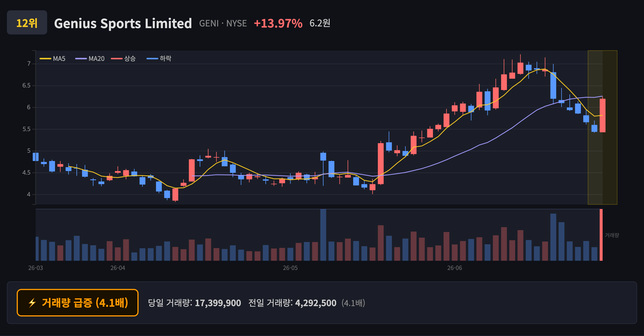Viewport: 644px width, 336px height.
Task: Toggle the 하락 legend entry
Action: click(x=159, y=59)
